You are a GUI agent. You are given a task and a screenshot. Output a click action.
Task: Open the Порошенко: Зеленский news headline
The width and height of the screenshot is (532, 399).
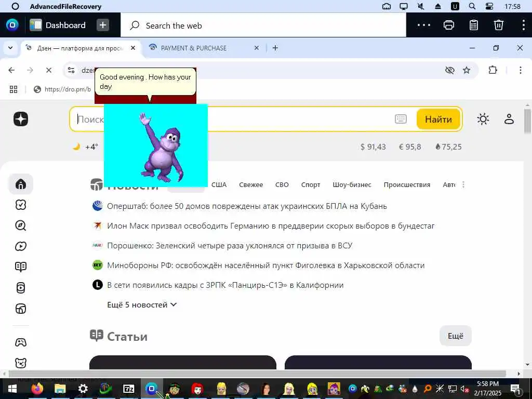[x=229, y=245]
